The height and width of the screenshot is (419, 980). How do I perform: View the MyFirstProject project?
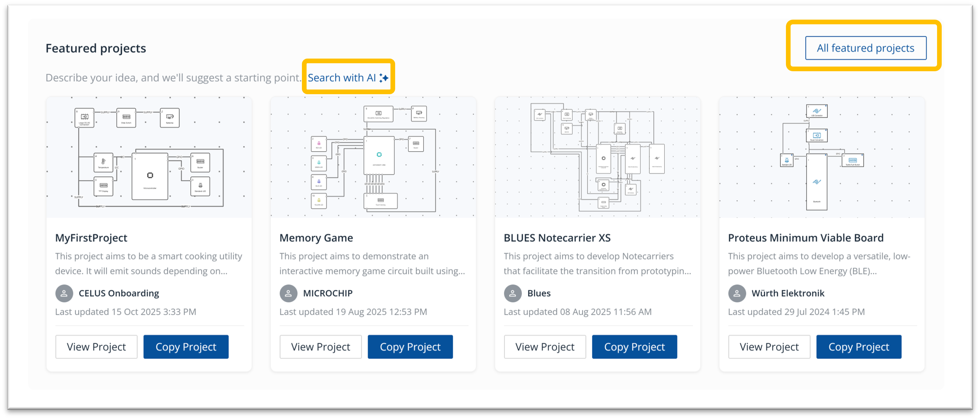(96, 347)
